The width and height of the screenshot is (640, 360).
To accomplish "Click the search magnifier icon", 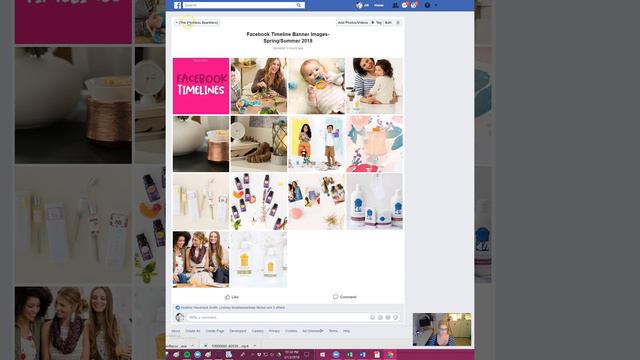I will point(299,5).
